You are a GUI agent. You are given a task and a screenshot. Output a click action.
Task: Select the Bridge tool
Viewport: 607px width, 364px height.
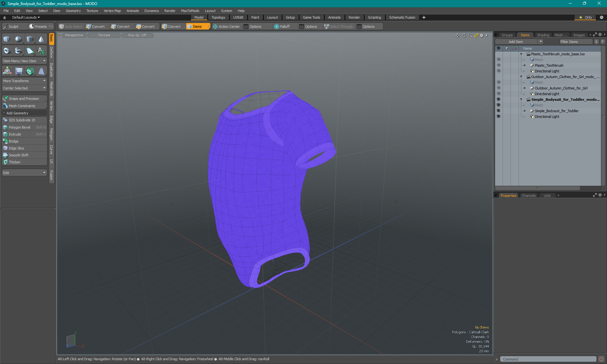[x=14, y=141]
